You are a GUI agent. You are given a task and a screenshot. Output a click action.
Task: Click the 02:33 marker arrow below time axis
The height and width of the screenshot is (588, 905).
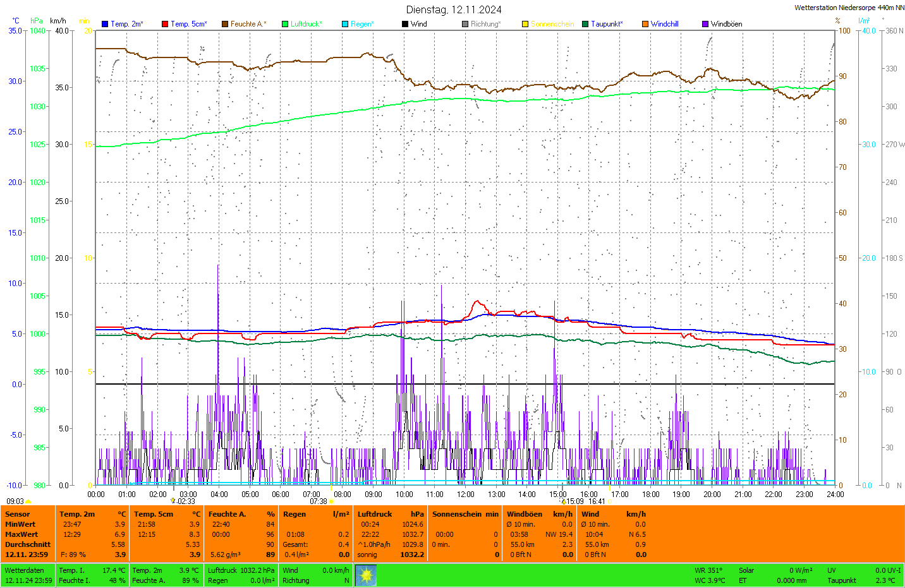pyautogui.click(x=173, y=501)
